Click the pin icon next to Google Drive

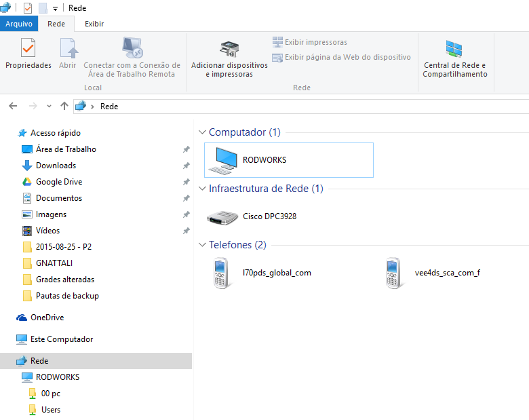coord(187,182)
